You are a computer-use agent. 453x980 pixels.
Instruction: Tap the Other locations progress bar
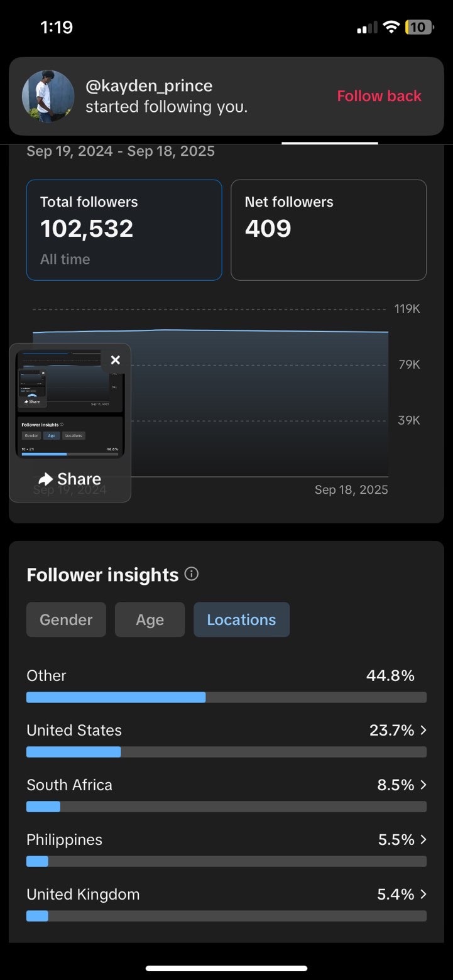pos(226,697)
